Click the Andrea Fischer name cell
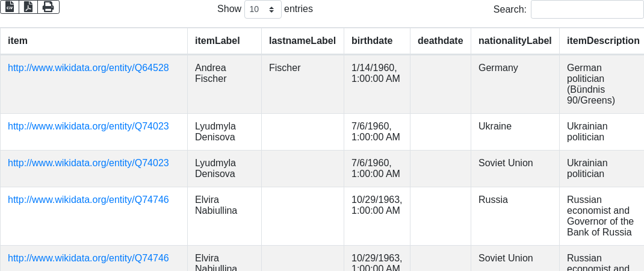The image size is (644, 271). (x=211, y=73)
